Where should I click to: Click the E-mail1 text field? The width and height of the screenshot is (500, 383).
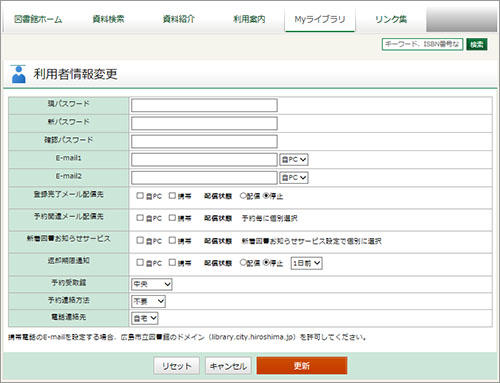point(204,160)
